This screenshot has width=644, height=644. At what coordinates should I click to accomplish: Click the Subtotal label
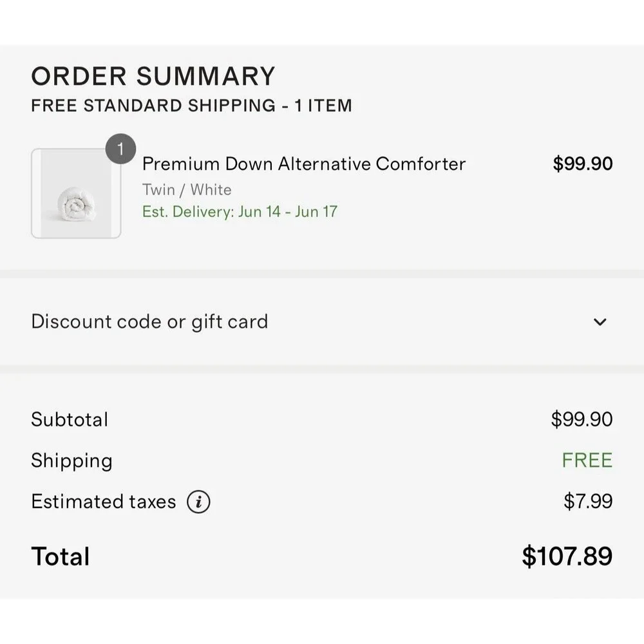pyautogui.click(x=70, y=419)
